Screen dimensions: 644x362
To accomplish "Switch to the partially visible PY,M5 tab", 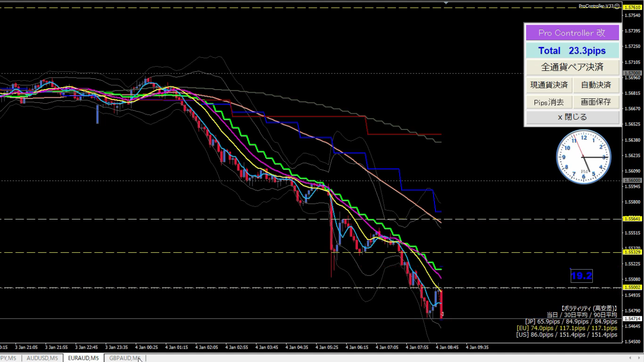I will [9, 358].
